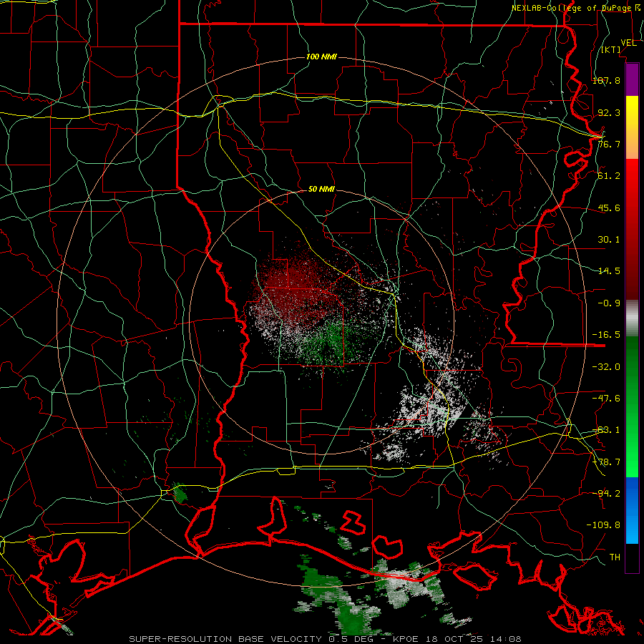This screenshot has width=644, height=644.
Task: Select the 76.7 scale value
Action: [x=609, y=144]
